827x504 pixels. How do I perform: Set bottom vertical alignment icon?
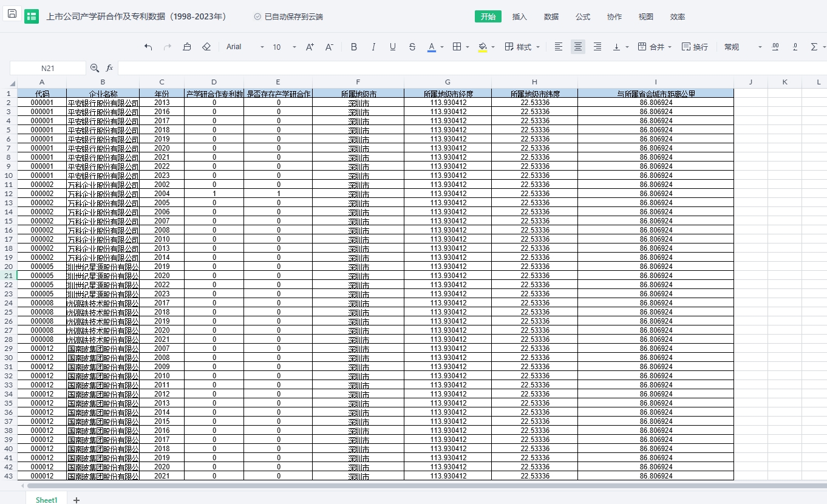(x=617, y=47)
